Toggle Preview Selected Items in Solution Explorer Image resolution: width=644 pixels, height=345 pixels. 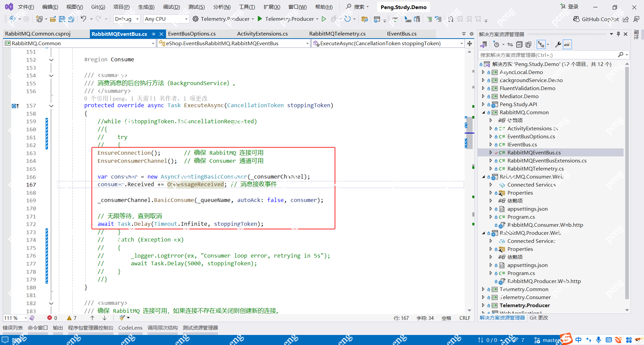(x=567, y=45)
